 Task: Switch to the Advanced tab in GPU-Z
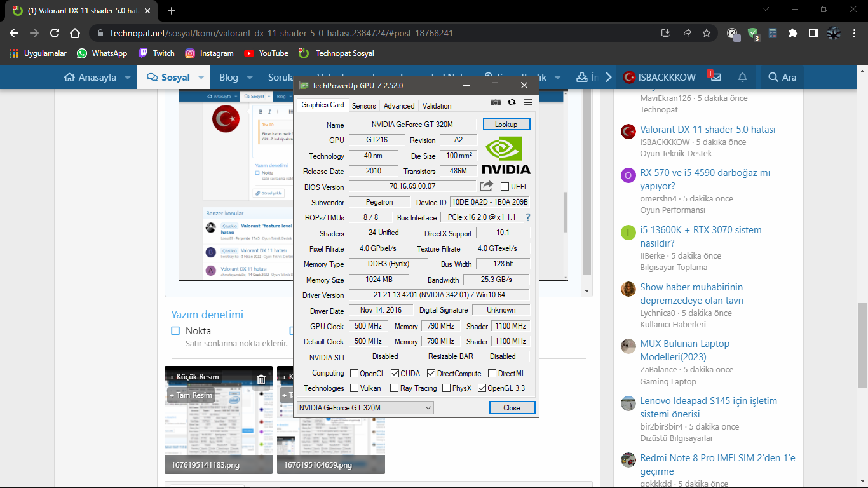(x=399, y=106)
